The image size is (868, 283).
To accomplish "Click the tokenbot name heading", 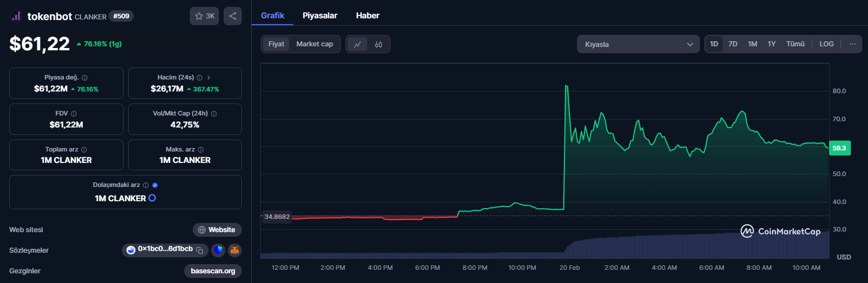I will point(50,17).
